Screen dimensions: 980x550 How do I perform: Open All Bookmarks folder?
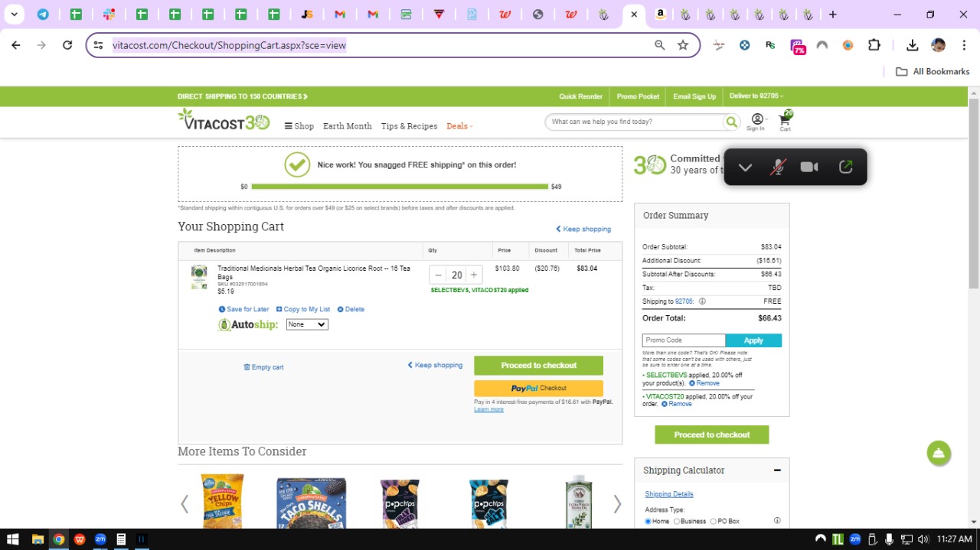pos(933,71)
